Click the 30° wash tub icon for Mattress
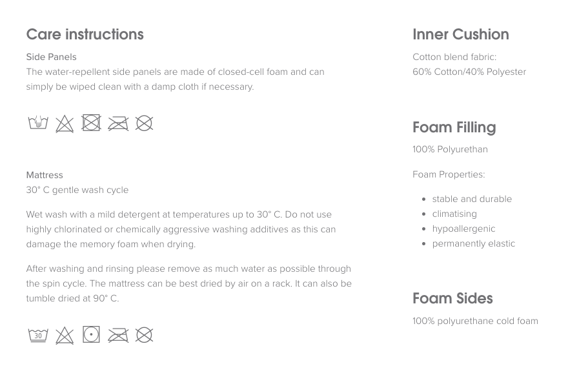Image resolution: width=588 pixels, height=366 pixels. pos(38,335)
